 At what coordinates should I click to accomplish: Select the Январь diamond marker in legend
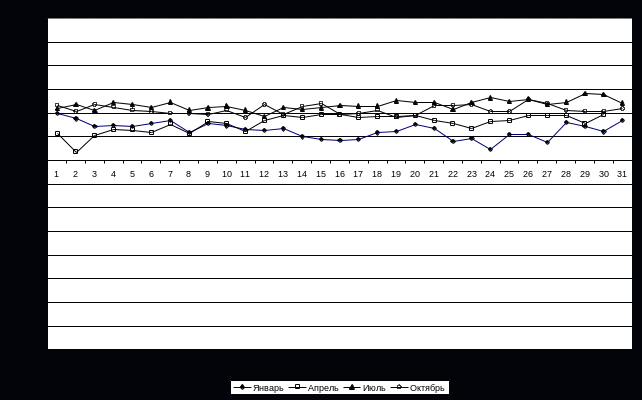click(242, 387)
